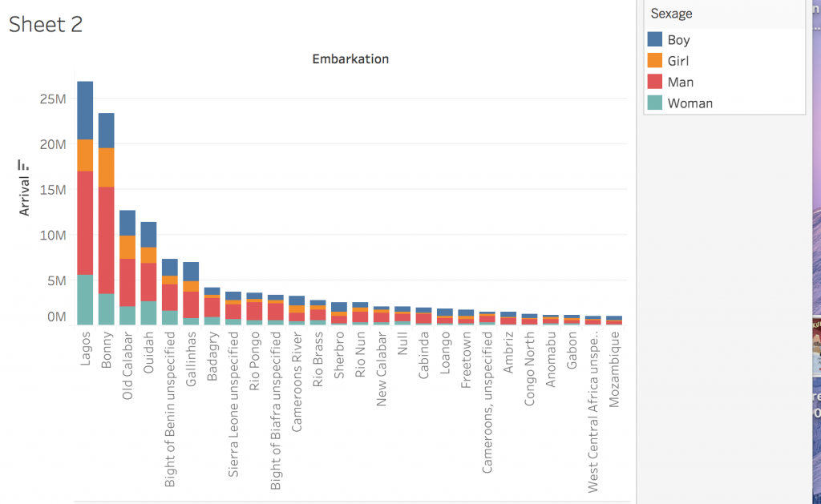This screenshot has width=821, height=504.
Task: Choose the Woman text label in legend
Action: point(690,103)
